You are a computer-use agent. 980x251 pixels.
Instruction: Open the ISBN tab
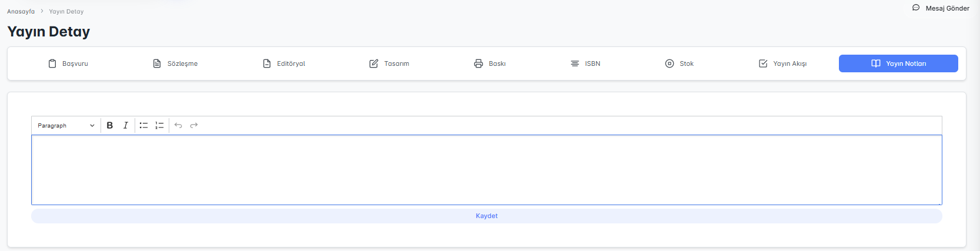coord(586,63)
